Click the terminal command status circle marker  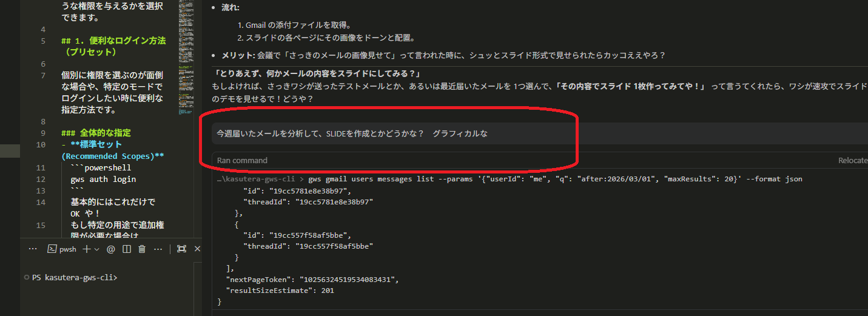coord(26,277)
